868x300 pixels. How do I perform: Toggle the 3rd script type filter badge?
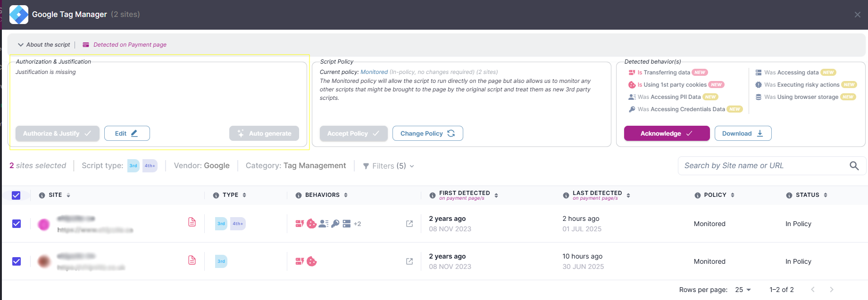pyautogui.click(x=134, y=166)
